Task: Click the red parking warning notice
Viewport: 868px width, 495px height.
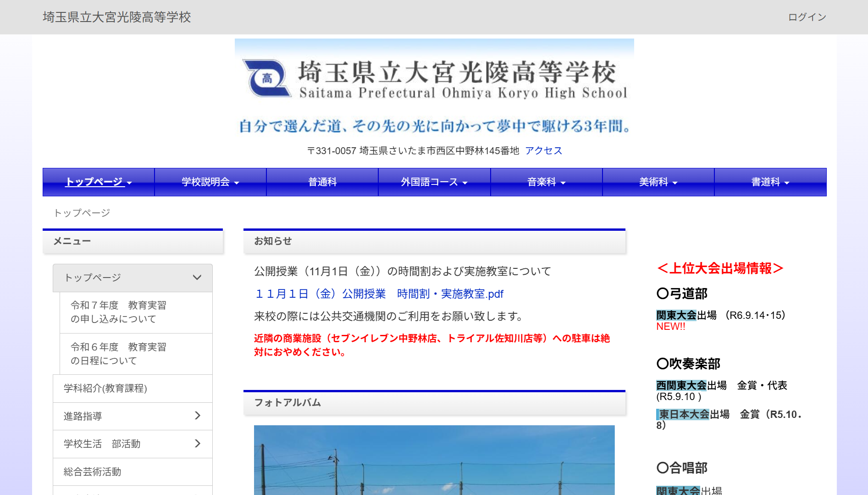Action: click(x=432, y=345)
